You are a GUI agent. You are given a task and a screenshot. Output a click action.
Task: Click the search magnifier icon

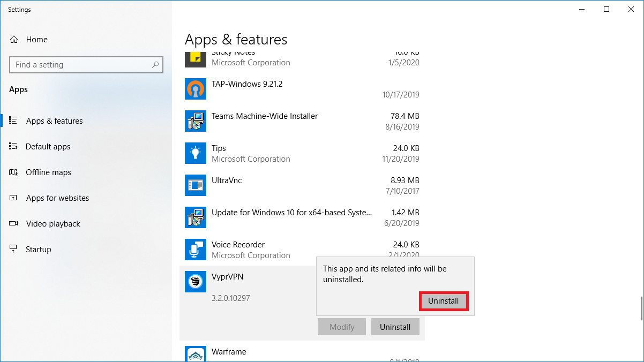click(x=155, y=65)
